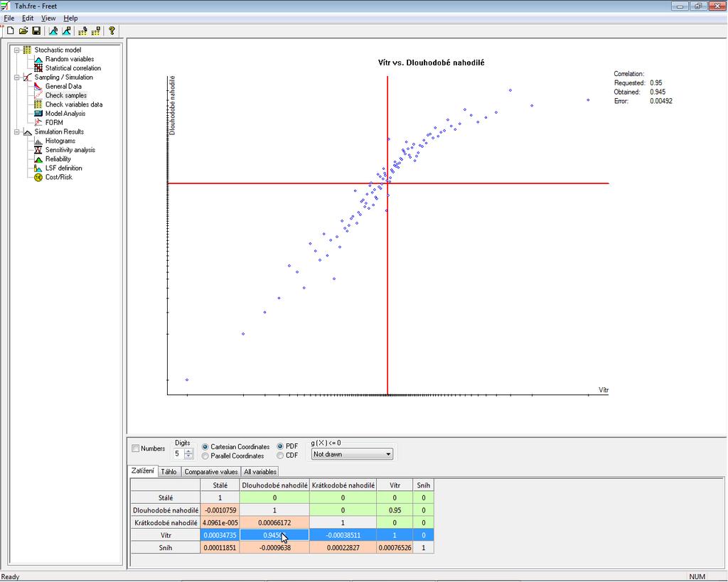Click the yellow table toolbar icon beside the help icon
This screenshot has width=728, height=582.
(x=96, y=31)
